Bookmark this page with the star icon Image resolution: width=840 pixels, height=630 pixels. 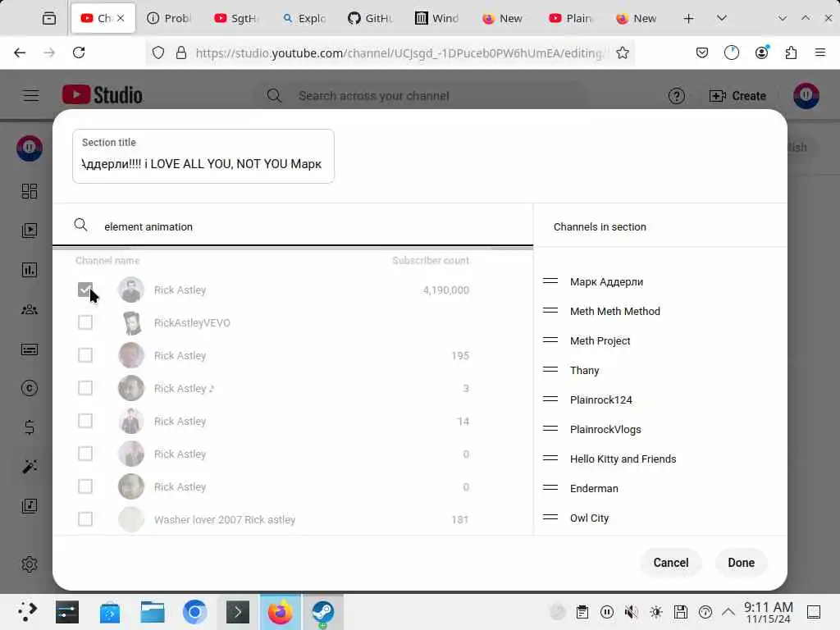pyautogui.click(x=622, y=52)
